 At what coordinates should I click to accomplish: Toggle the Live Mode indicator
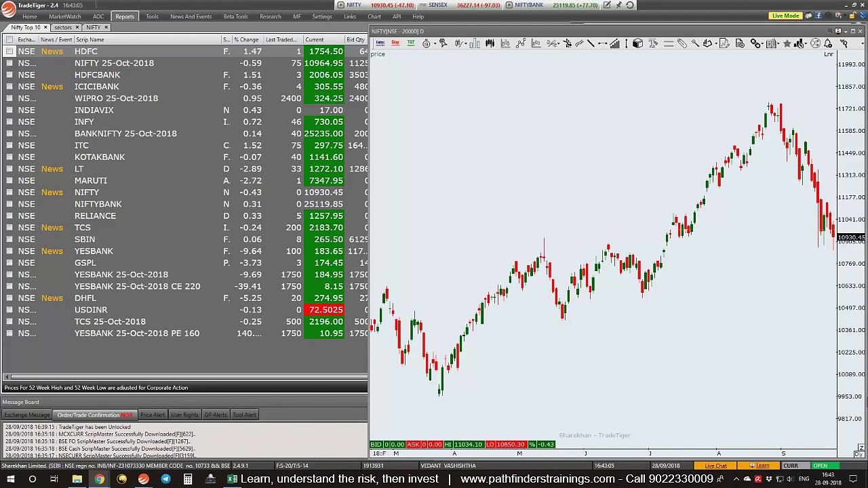785,16
